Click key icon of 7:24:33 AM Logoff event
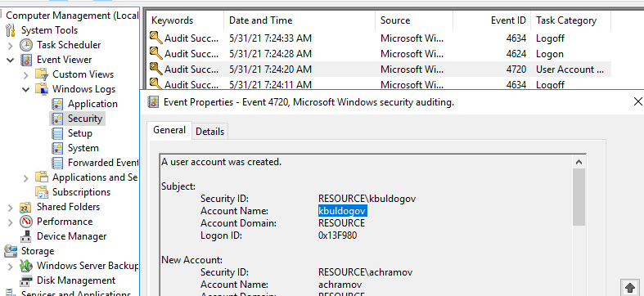This screenshot has height=296, width=644. click(x=155, y=38)
